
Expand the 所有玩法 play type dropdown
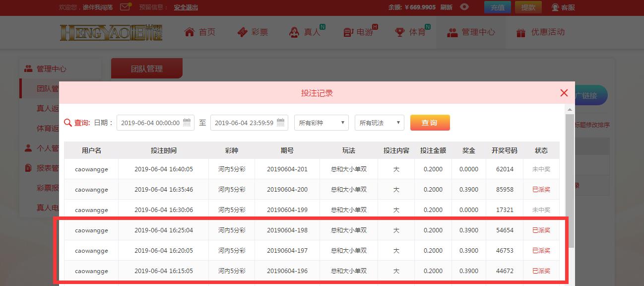[x=380, y=123]
